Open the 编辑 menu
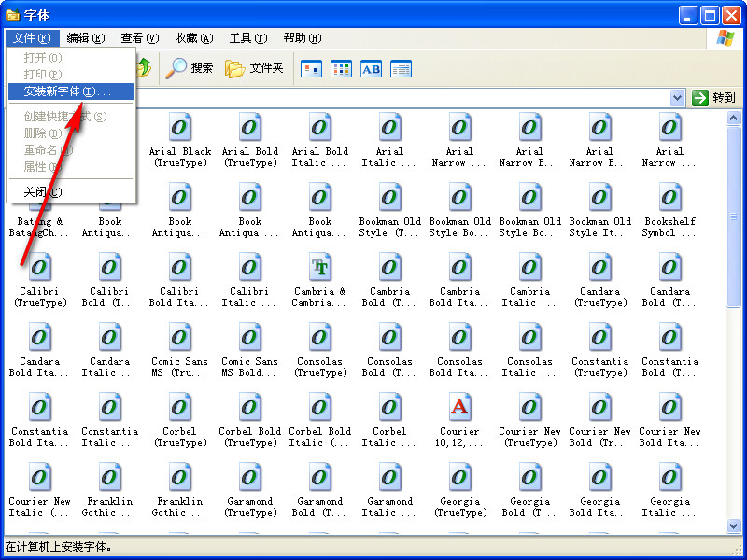Image resolution: width=747 pixels, height=560 pixels. point(85,38)
